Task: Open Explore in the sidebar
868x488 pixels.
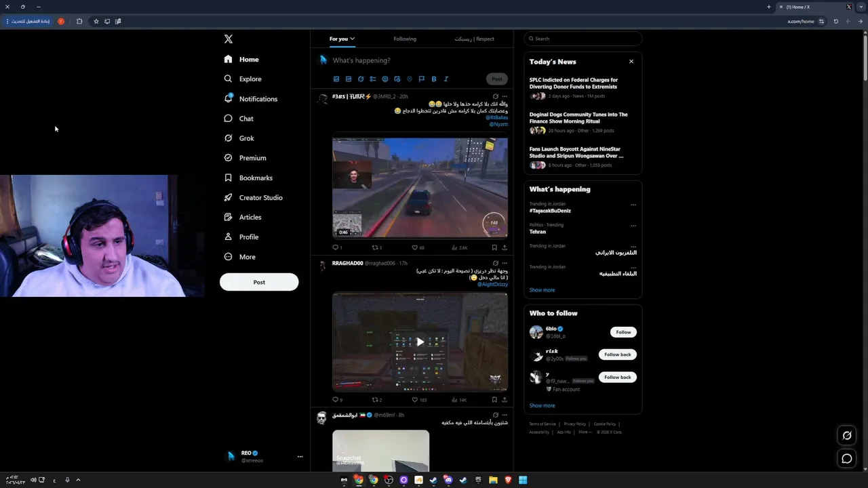Action: pos(243,79)
